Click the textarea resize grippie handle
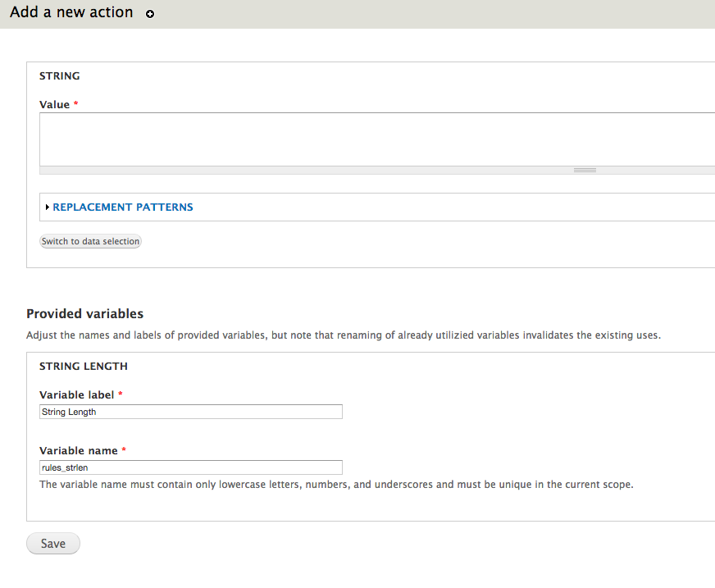Screen dimensions: 715x588 pyautogui.click(x=584, y=169)
